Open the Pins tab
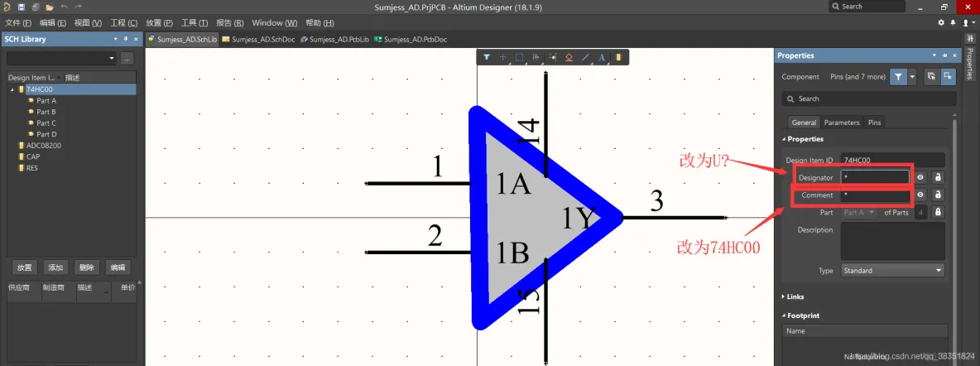 874,123
